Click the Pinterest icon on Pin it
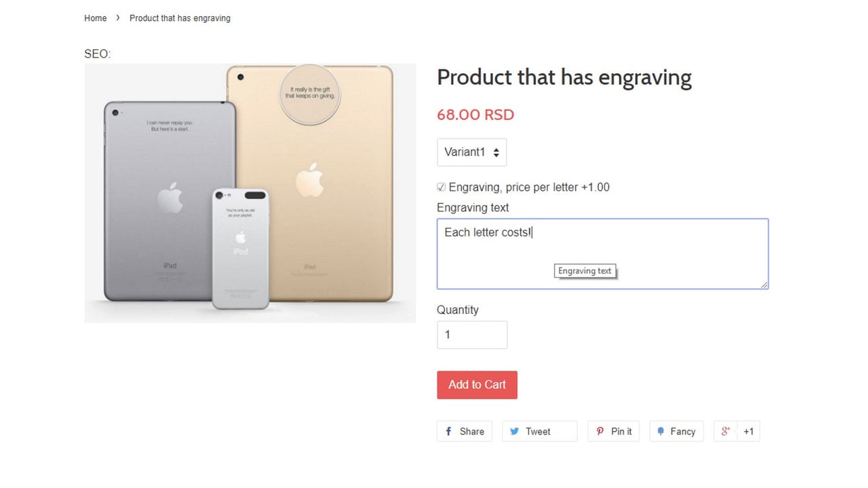Screen dimensions: 868x488 coord(600,432)
